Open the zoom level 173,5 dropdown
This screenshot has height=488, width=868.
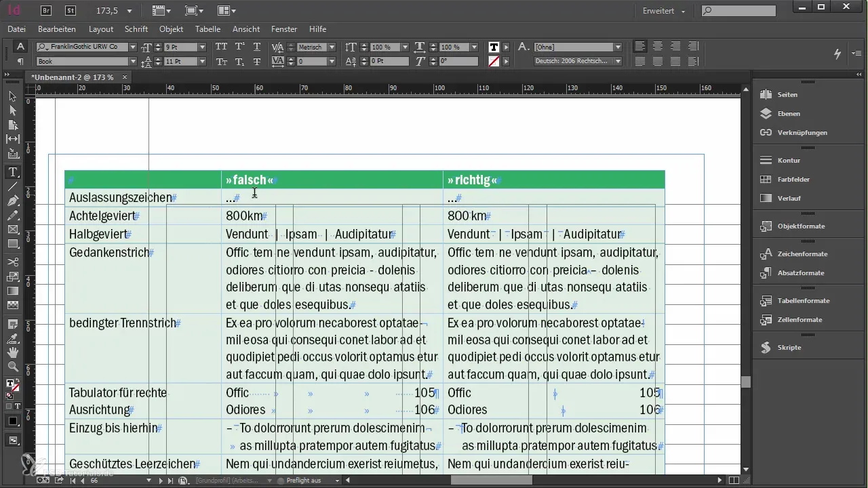pyautogui.click(x=130, y=12)
